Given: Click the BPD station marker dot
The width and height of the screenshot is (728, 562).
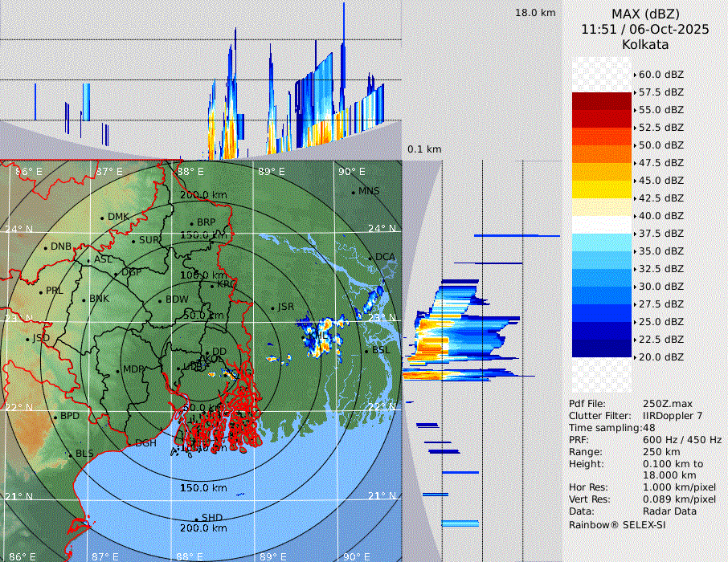Looking at the screenshot, I should 55,417.
